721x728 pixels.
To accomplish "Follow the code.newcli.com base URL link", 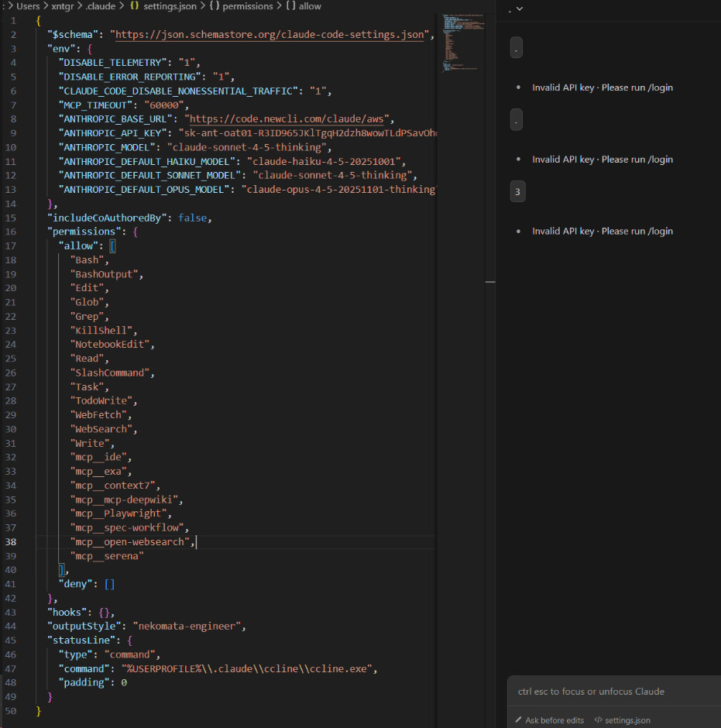I will (x=287, y=119).
